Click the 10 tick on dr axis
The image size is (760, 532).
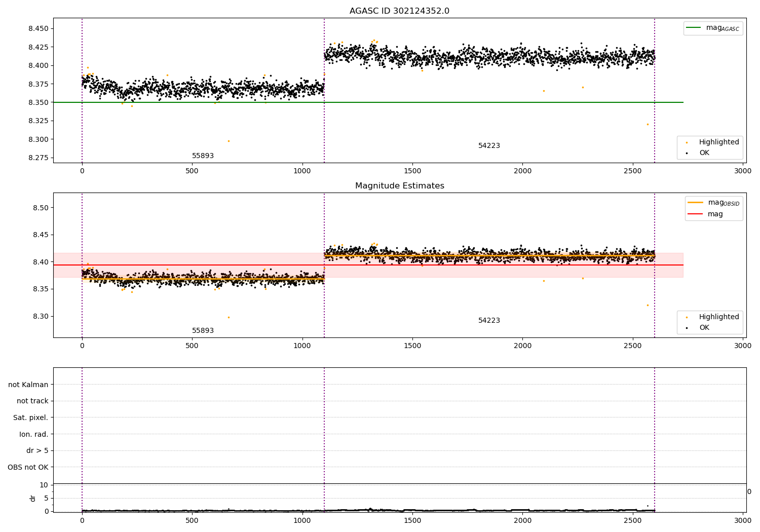(44, 485)
